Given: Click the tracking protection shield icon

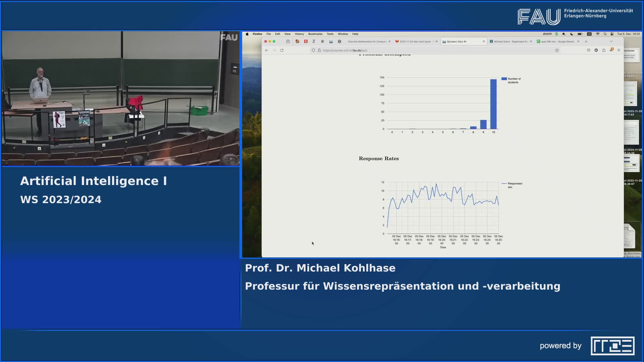Looking at the screenshot, I should pos(313,50).
